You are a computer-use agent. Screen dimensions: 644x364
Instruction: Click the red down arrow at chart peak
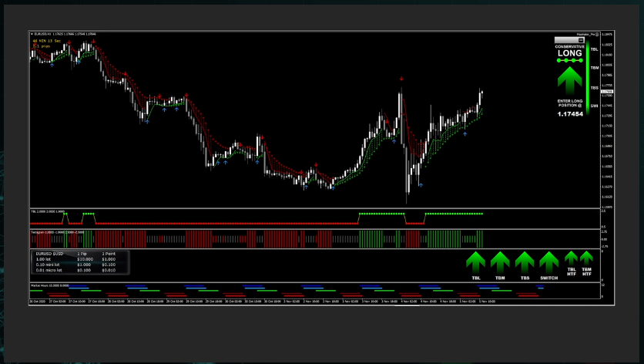(401, 78)
